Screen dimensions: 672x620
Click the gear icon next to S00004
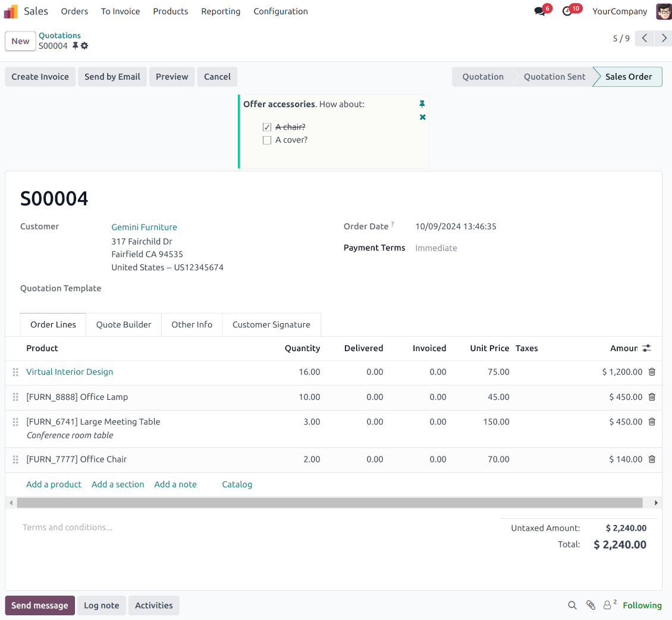(x=84, y=46)
